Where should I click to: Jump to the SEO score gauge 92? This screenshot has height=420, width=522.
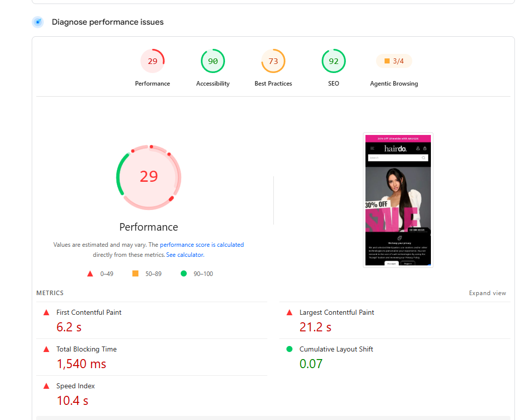click(x=334, y=61)
